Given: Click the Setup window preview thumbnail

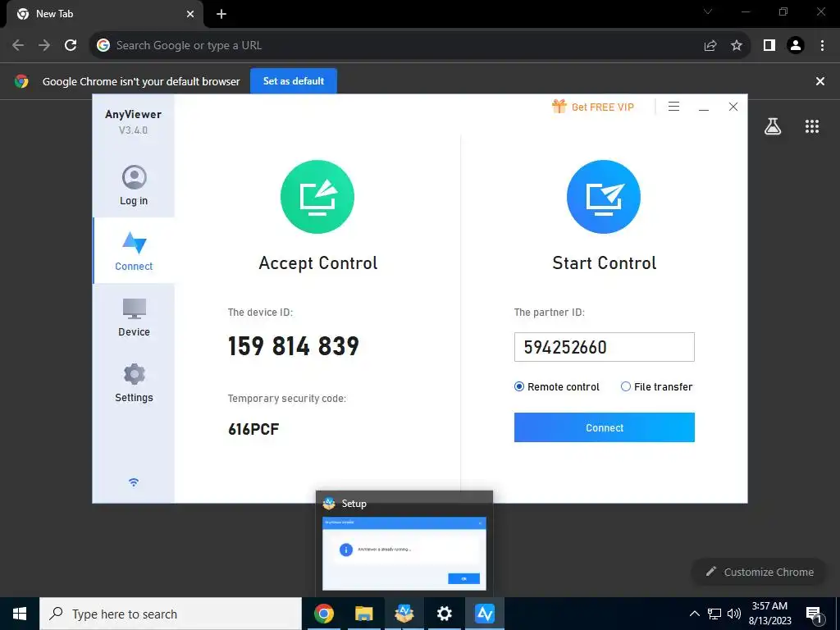Looking at the screenshot, I should [404, 554].
